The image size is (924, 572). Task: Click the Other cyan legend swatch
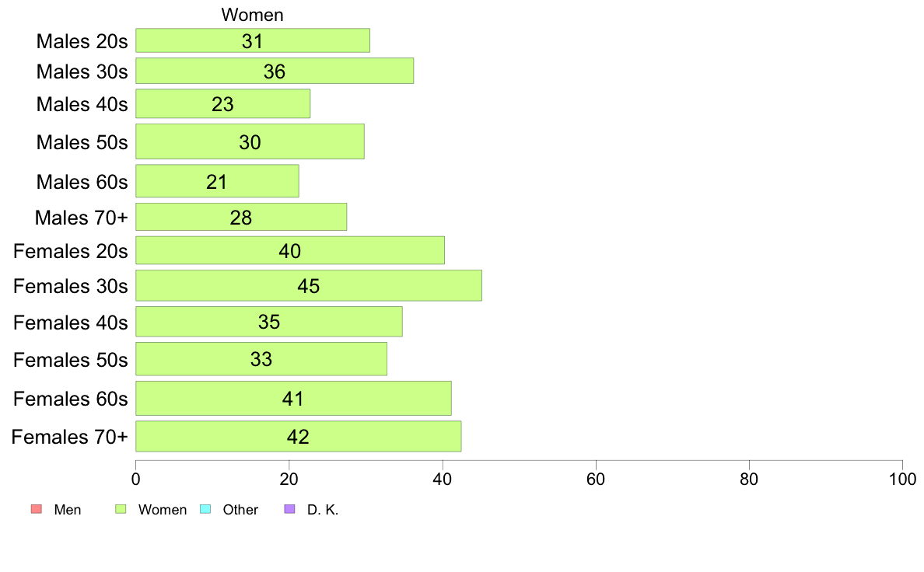coord(205,509)
